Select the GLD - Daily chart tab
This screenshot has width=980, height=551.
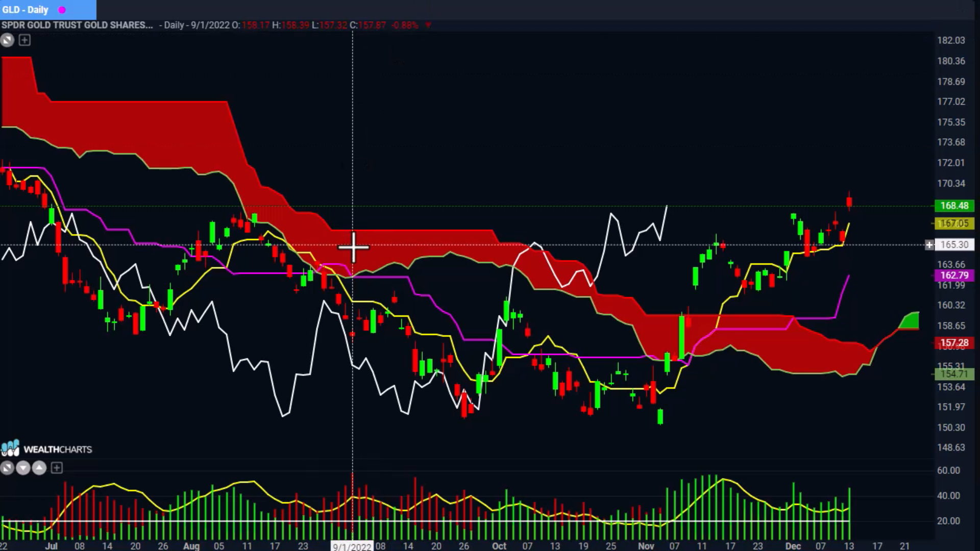pyautogui.click(x=48, y=10)
